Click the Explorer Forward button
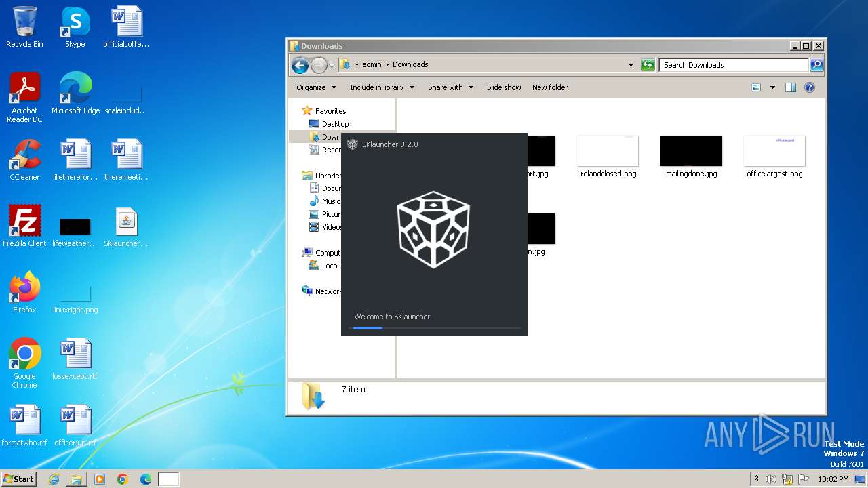Viewport: 868px width, 488px height. pos(319,65)
